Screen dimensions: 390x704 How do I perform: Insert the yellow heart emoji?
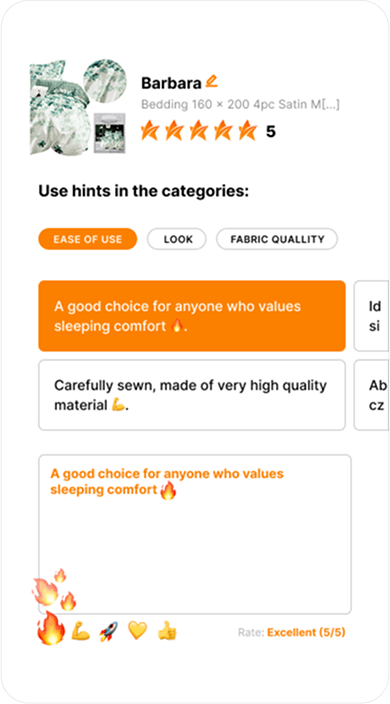coord(137,631)
